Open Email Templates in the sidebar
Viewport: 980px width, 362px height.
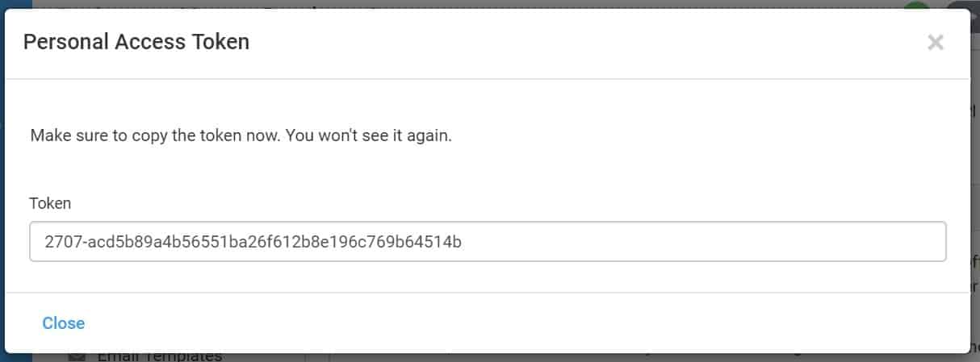pos(159,356)
